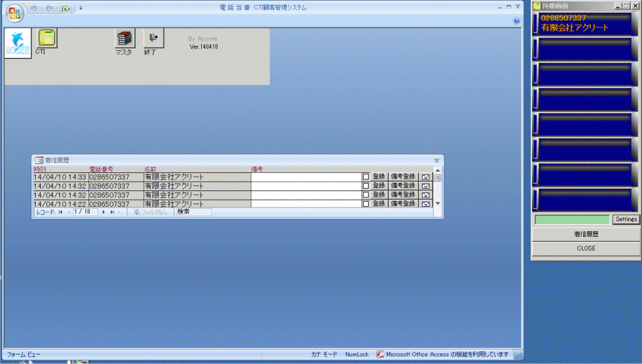Click the down arrow of history scrollbar
The image size is (642, 364).
click(438, 204)
